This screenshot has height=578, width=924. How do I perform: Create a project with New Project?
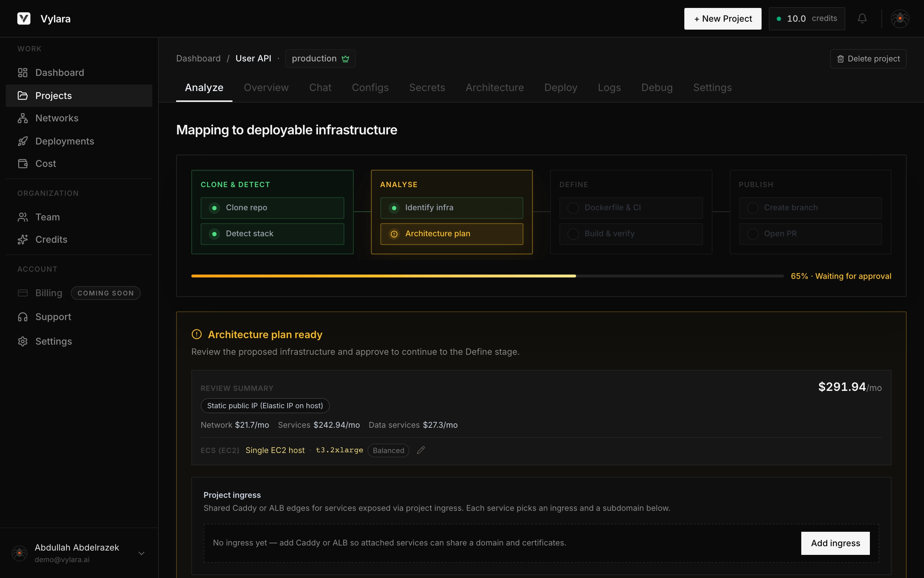722,19
